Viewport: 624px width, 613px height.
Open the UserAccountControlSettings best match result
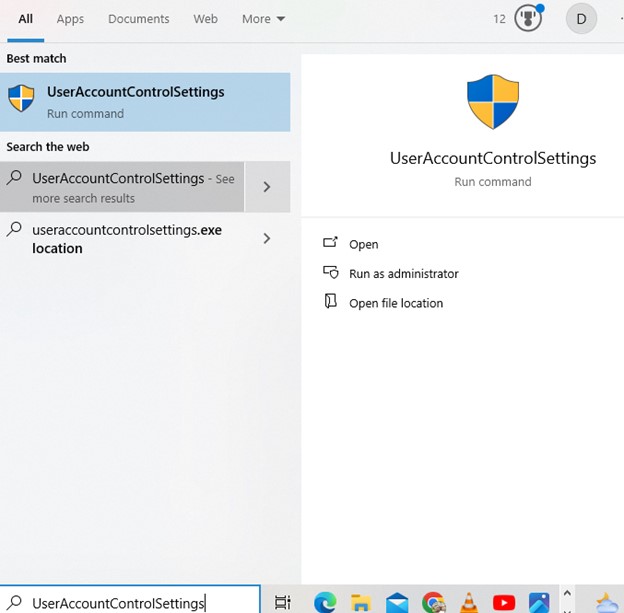(x=145, y=102)
